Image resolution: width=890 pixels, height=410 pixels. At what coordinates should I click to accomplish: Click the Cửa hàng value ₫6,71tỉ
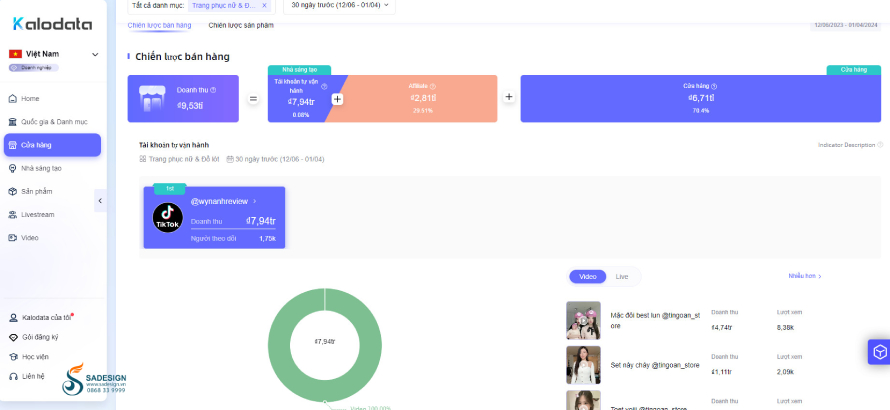click(x=701, y=98)
